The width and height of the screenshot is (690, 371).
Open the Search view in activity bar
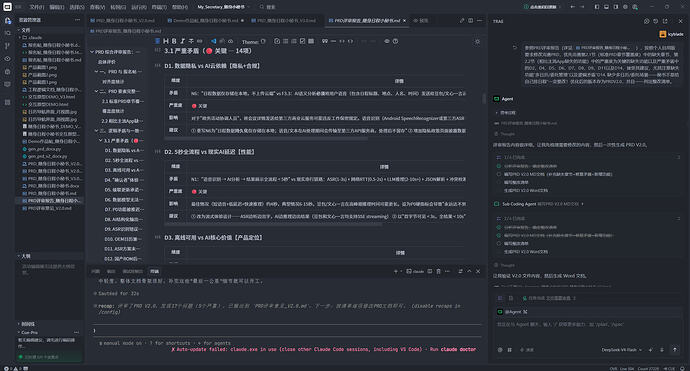[7, 33]
